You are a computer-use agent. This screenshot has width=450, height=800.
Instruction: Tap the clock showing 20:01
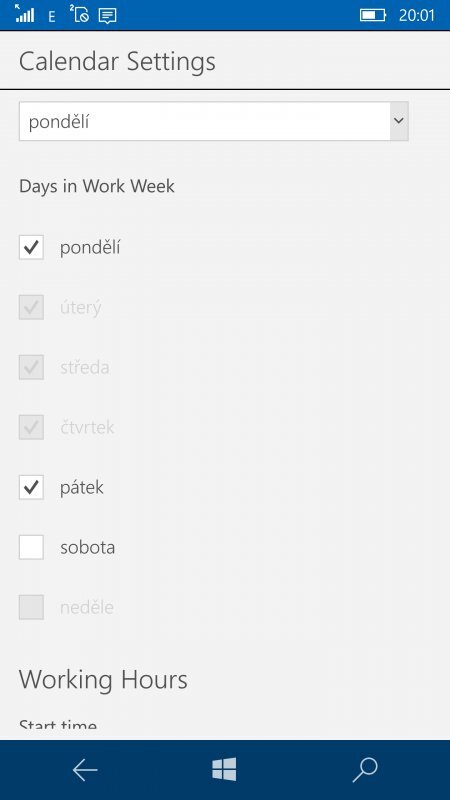click(x=417, y=15)
